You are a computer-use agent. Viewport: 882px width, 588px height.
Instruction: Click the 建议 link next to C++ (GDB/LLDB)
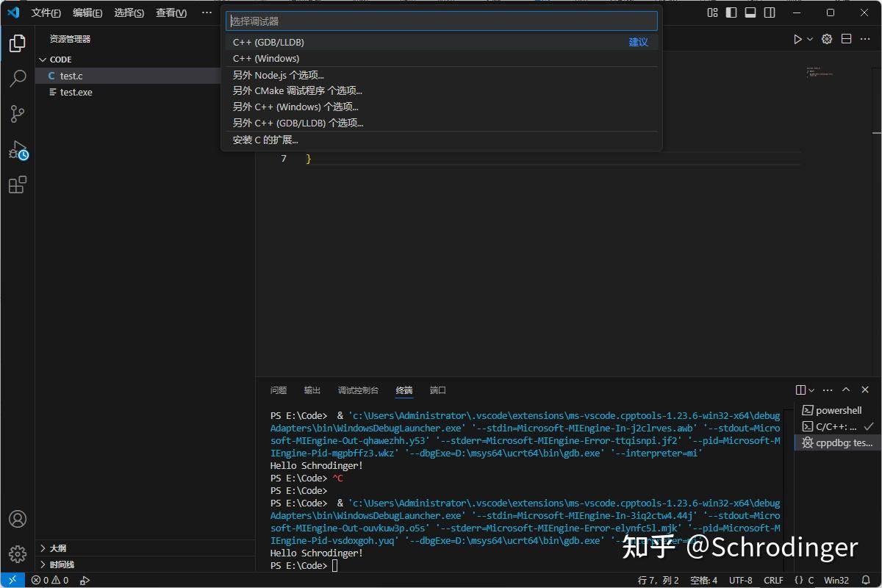coord(637,42)
